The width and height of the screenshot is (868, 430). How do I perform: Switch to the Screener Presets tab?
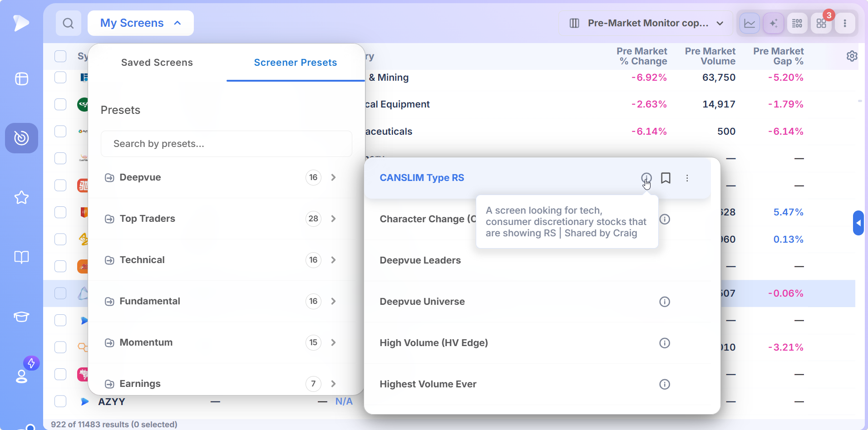click(x=296, y=63)
